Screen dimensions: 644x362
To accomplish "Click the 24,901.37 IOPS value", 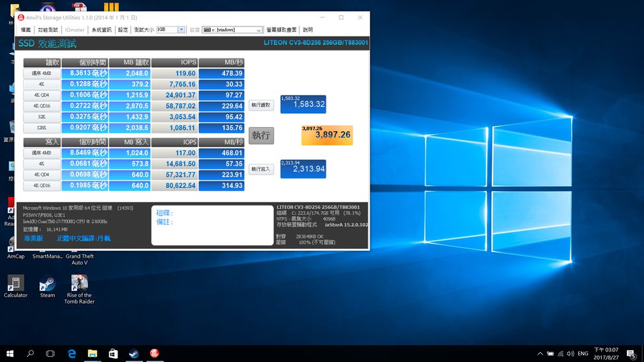I will pos(175,96).
